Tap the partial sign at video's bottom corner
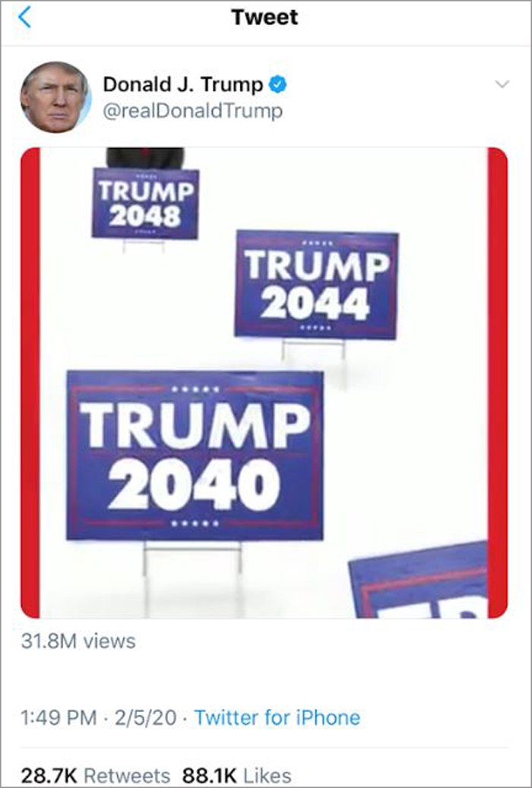 tap(418, 580)
